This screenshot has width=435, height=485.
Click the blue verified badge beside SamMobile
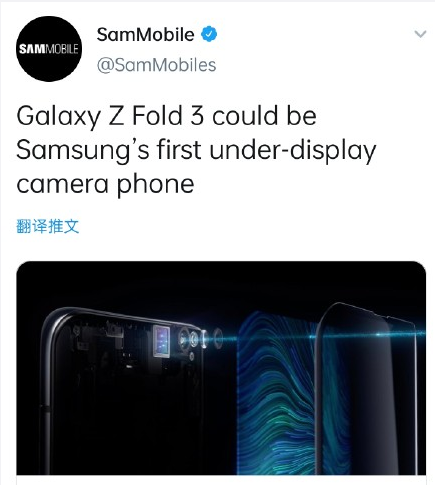pos(209,34)
